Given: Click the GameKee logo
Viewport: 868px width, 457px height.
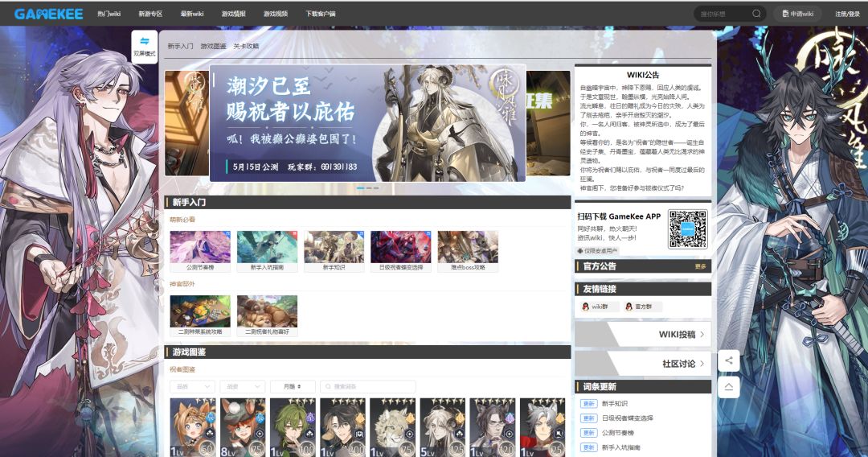Looking at the screenshot, I should [x=49, y=14].
